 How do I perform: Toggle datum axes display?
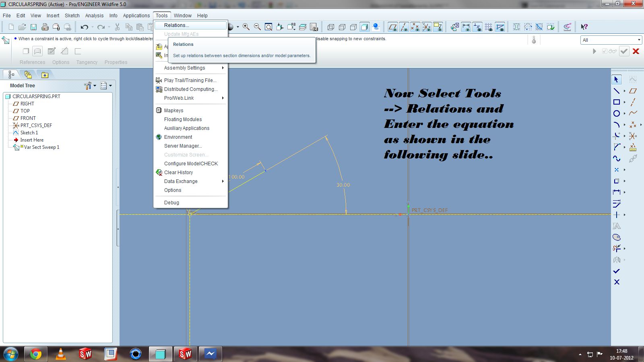click(x=404, y=27)
